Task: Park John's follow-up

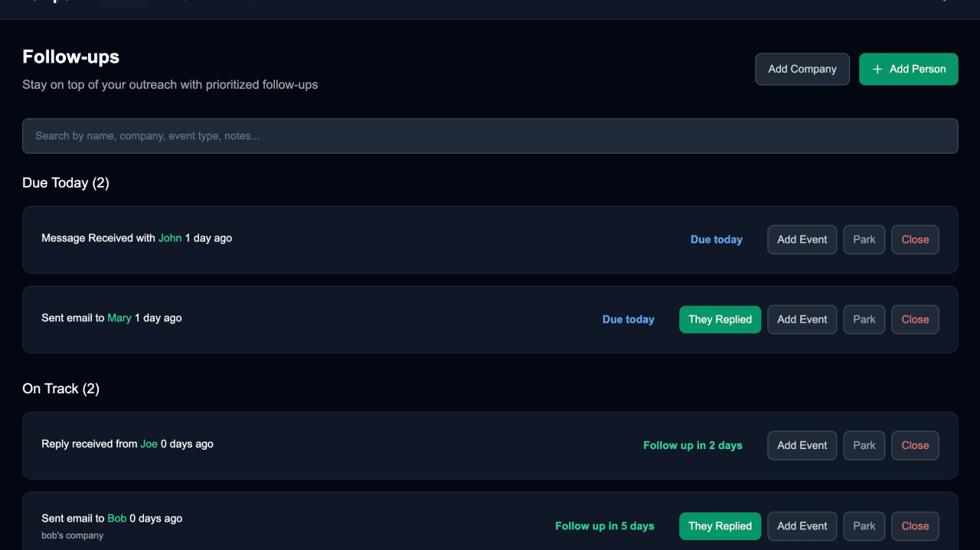Action: pos(864,239)
